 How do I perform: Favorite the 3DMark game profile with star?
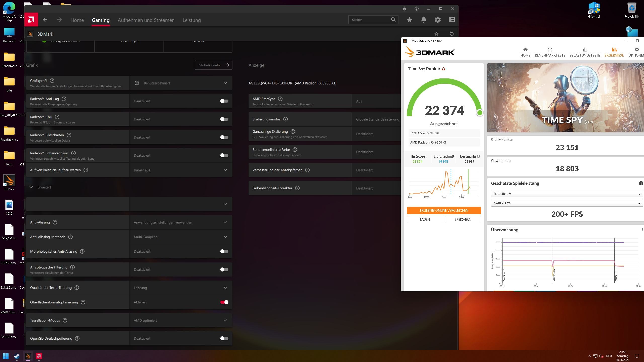436,34
